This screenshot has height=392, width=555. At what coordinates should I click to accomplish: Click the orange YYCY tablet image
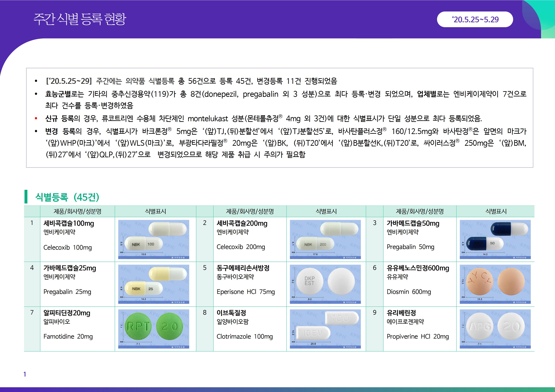(x=495, y=284)
